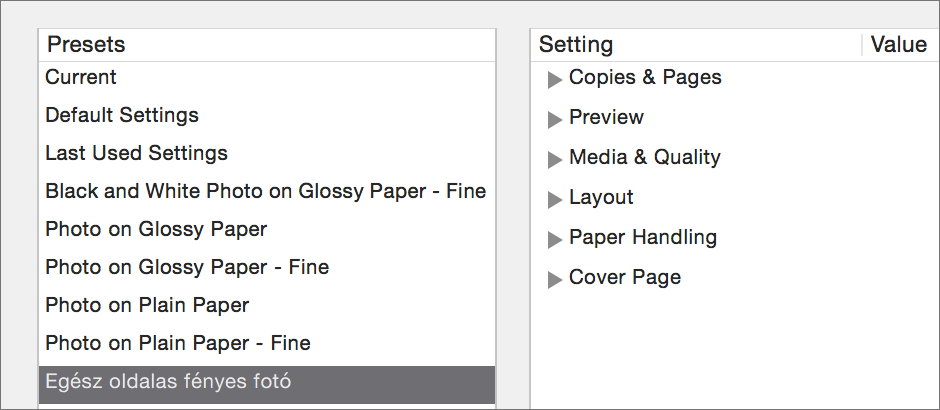Choose the Photo on Plain Paper preset
This screenshot has height=410, width=940.
tap(267, 306)
